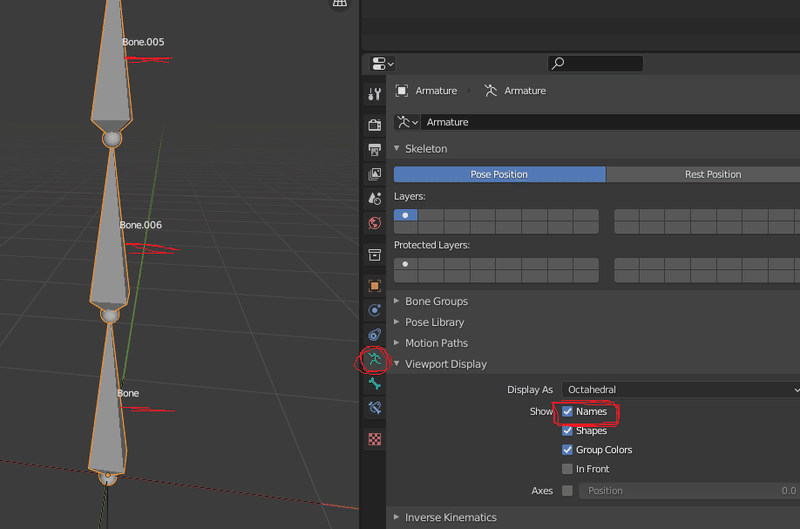Open the armature data-block browse dropdown
The width and height of the screenshot is (800, 529).
[408, 122]
